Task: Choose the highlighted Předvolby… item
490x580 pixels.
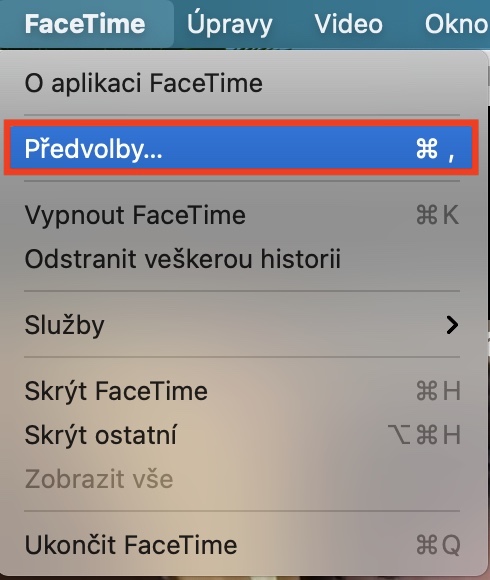Action: click(x=241, y=148)
